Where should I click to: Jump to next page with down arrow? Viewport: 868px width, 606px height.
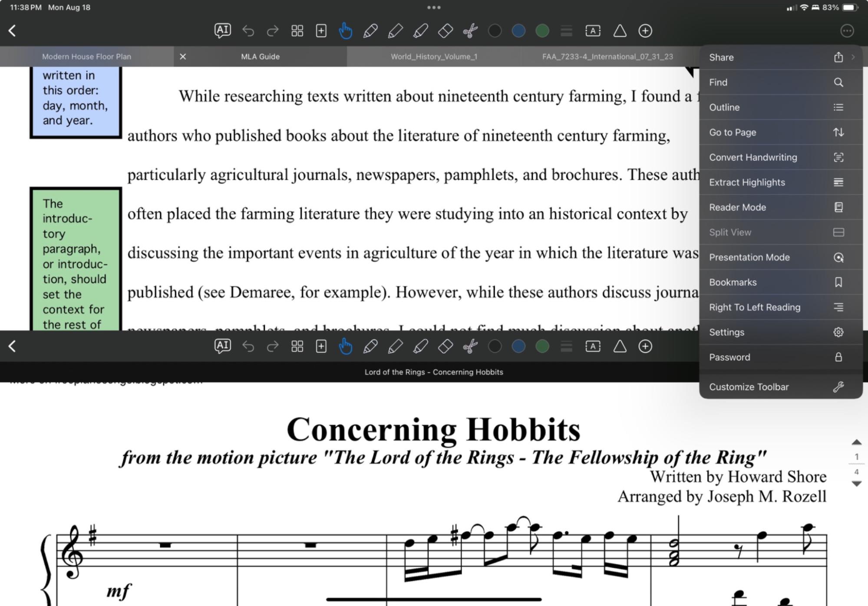click(x=856, y=484)
